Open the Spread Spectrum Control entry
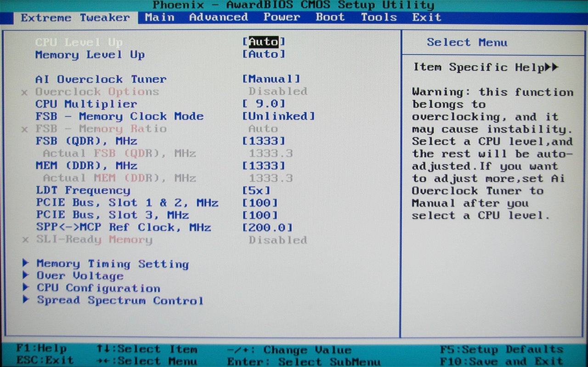Viewport: 588px width, 367px height. coord(120,301)
